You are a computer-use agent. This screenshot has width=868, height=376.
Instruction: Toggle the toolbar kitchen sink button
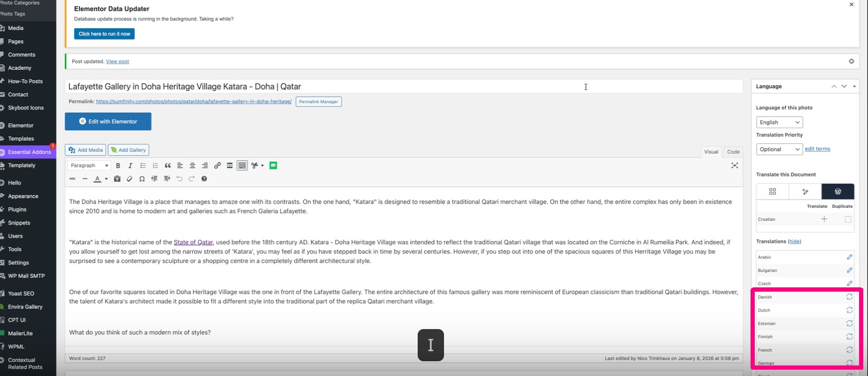(242, 166)
